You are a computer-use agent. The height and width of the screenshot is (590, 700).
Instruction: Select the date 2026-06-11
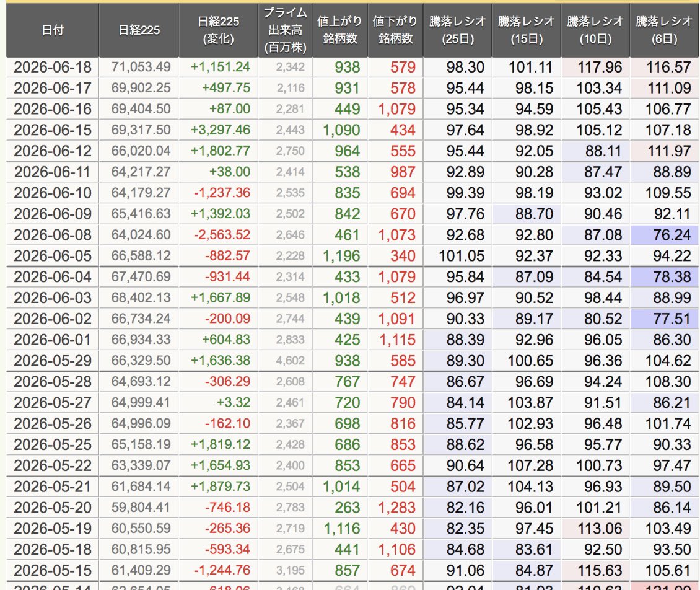coord(53,172)
